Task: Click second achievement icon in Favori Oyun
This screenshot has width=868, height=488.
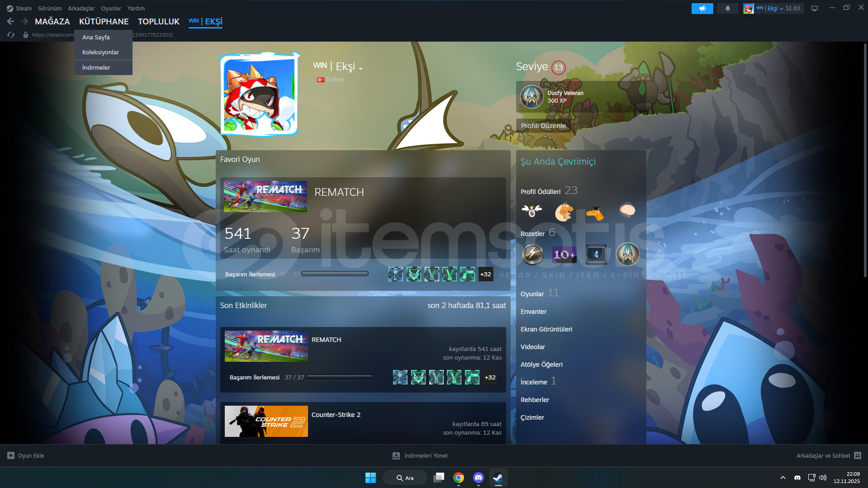Action: 413,274
